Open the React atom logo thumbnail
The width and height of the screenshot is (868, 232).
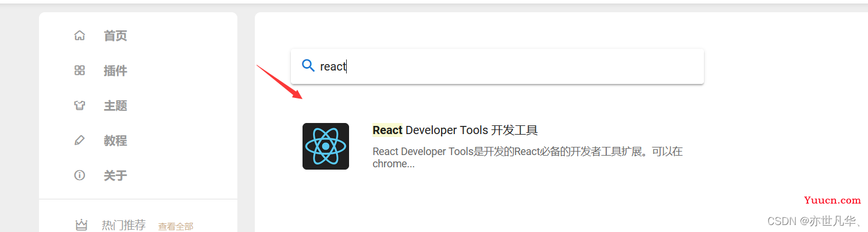326,146
